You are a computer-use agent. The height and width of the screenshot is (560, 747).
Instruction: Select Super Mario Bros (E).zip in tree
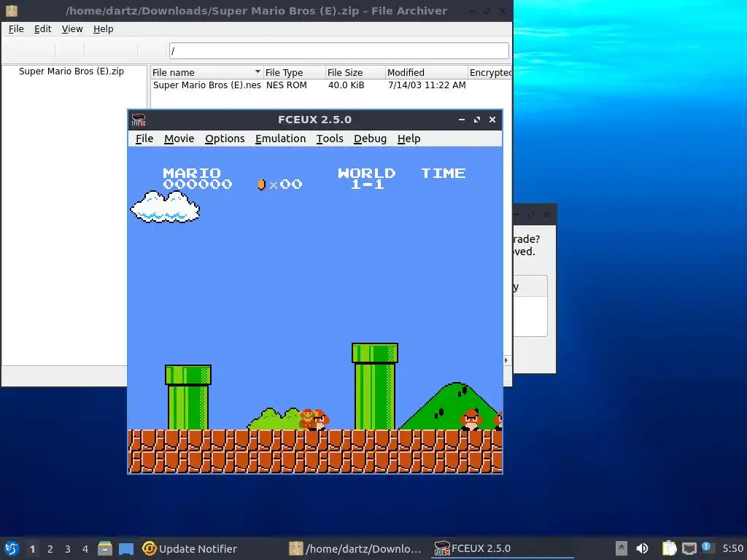point(71,71)
